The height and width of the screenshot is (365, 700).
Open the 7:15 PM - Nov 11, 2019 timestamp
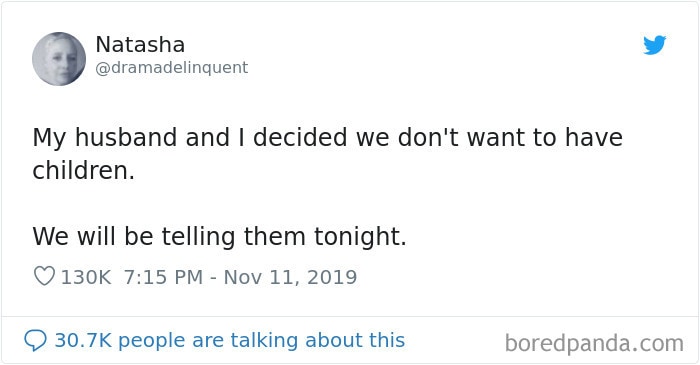[x=240, y=277]
